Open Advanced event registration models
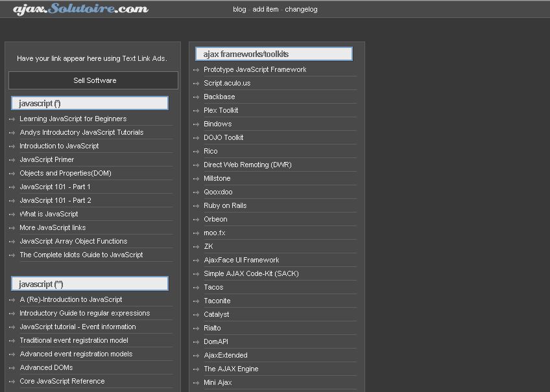Screen dimensions: 550x392 click(76, 354)
